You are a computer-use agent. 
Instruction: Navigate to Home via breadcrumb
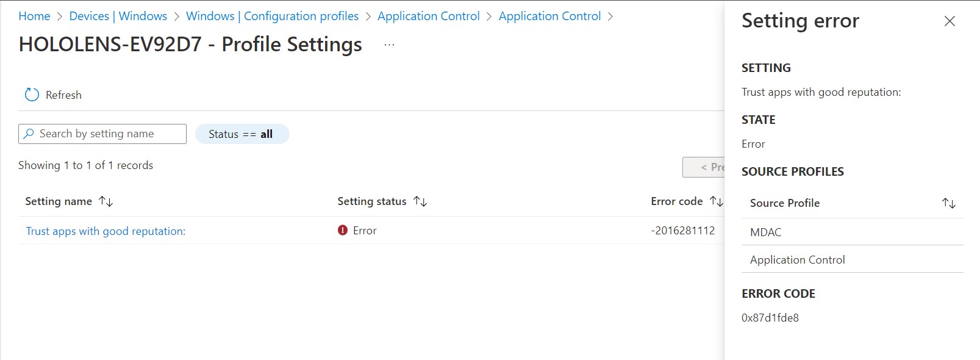coord(34,16)
